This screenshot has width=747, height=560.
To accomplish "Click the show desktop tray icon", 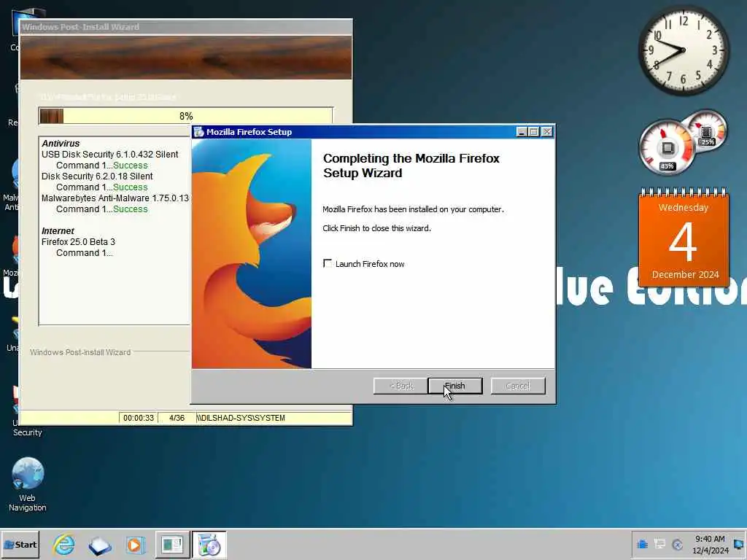I will click(739, 544).
